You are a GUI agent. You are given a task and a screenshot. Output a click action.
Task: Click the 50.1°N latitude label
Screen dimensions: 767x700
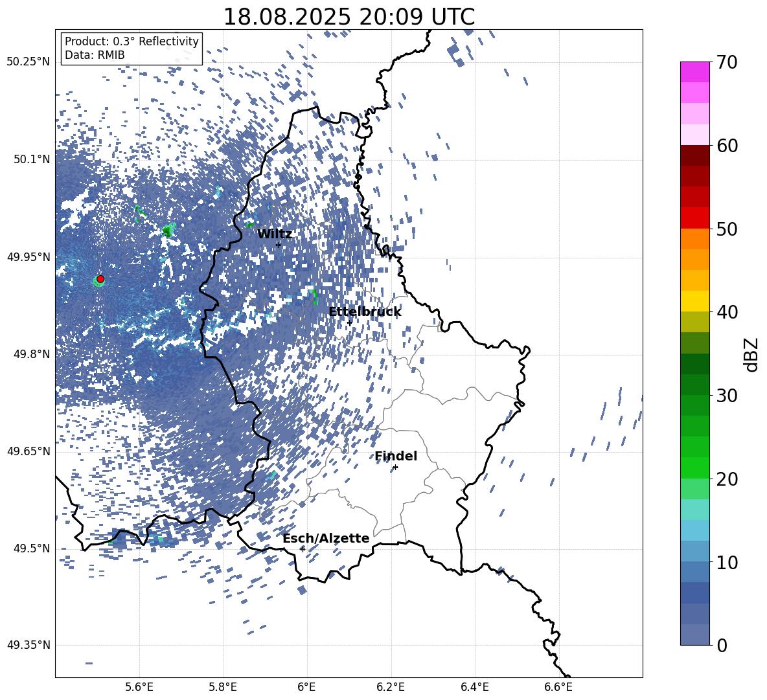tap(31, 159)
